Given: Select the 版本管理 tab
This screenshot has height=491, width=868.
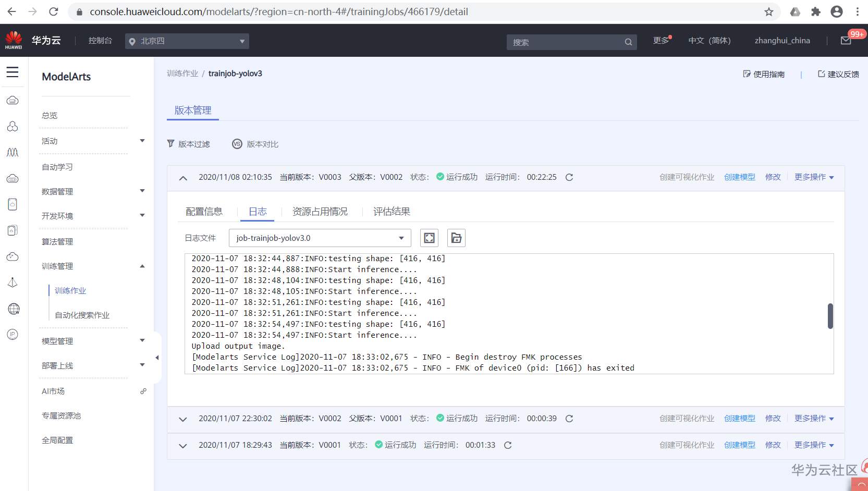Looking at the screenshot, I should [193, 111].
